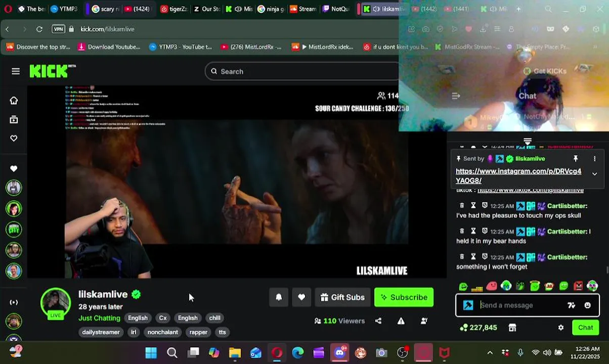
Task: Open McAfee from the taskbar
Action: (444, 353)
